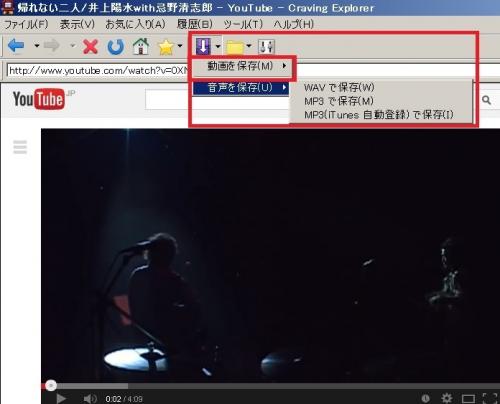
Task: Select 動画を保存(M) menu entry
Action: coord(243,66)
